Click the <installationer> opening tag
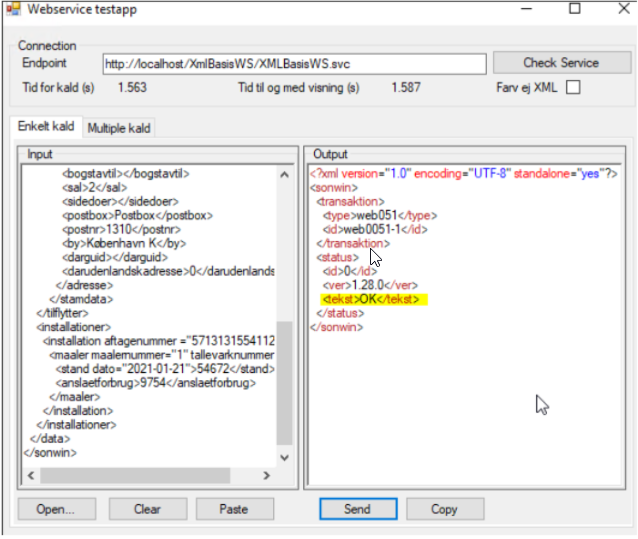Screen dimensions: 638x539 tap(73, 327)
